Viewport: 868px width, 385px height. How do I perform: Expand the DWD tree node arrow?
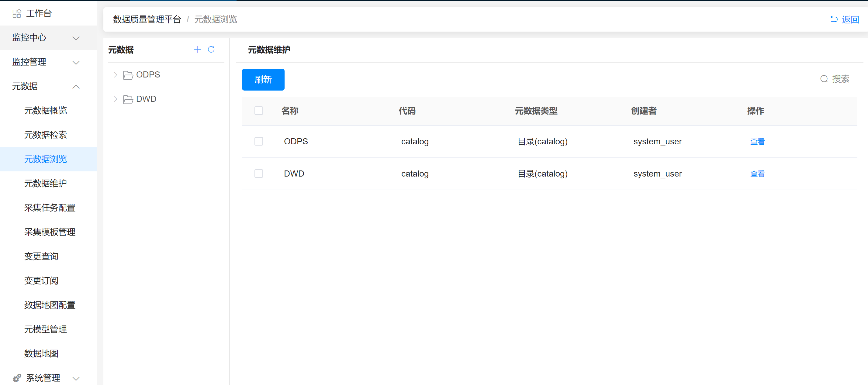pos(115,99)
